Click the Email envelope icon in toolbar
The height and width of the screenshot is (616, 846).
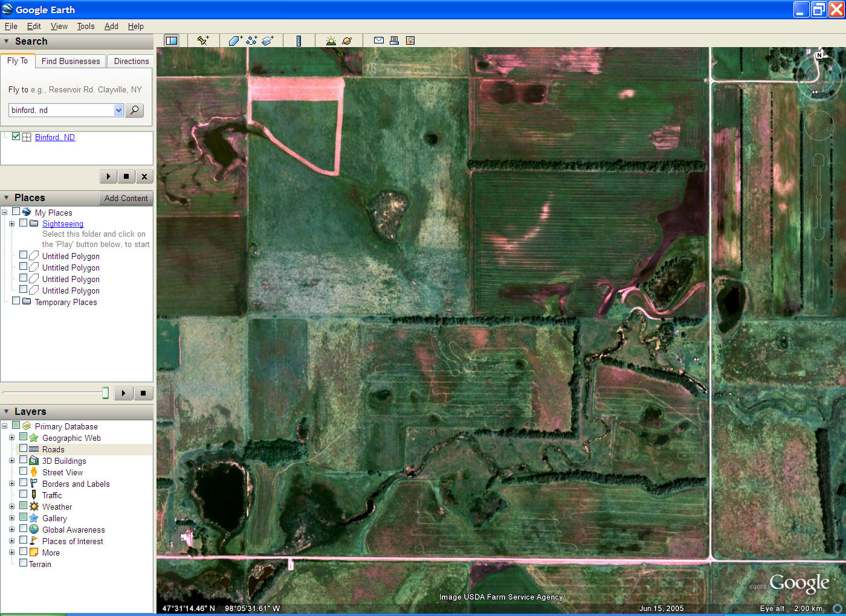pos(379,40)
